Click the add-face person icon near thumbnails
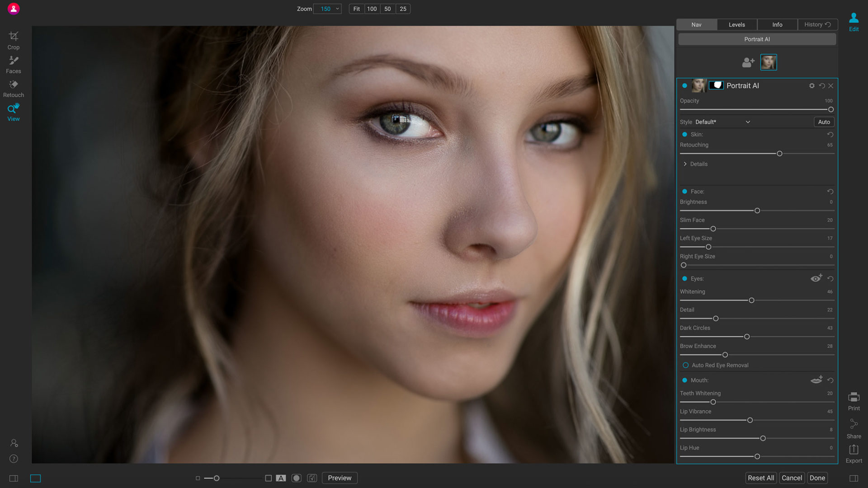Screen dimensions: 868x488 pos(748,62)
